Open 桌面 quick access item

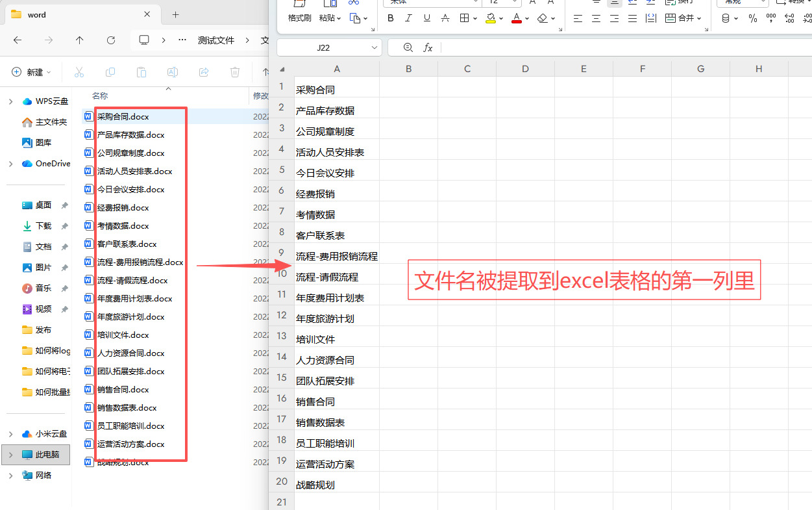coord(36,205)
